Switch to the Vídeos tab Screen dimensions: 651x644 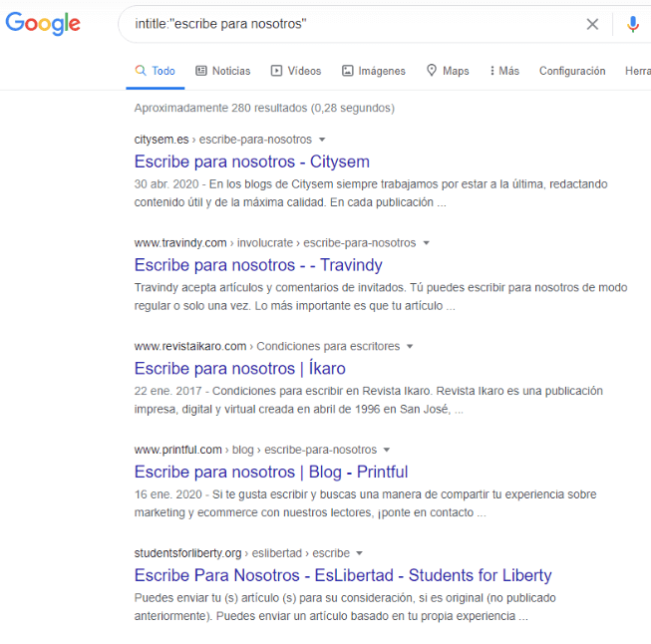click(296, 71)
